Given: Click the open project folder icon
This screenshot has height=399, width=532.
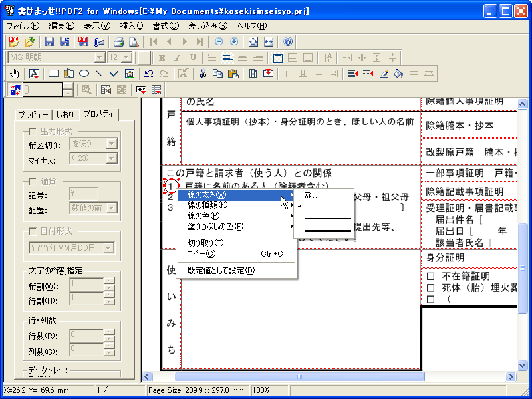Looking at the screenshot, I should pyautogui.click(x=29, y=41).
